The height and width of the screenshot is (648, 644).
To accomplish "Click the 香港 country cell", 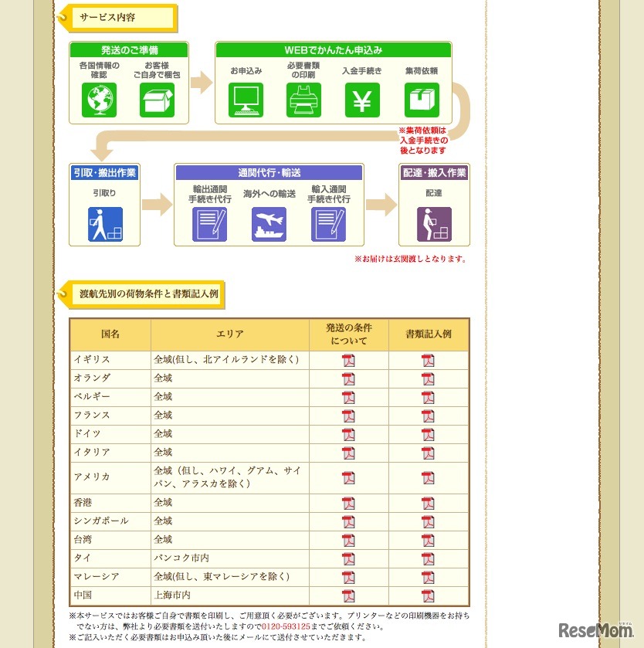I will click(110, 503).
